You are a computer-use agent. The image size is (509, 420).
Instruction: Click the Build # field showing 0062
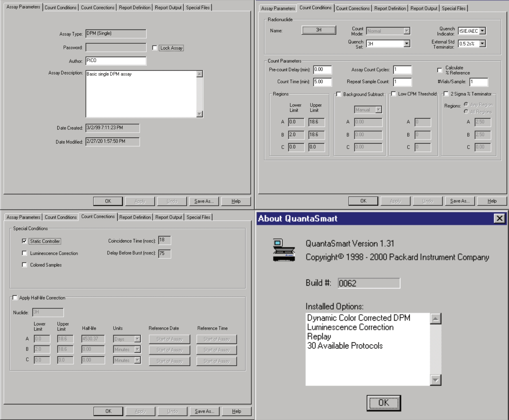click(369, 283)
